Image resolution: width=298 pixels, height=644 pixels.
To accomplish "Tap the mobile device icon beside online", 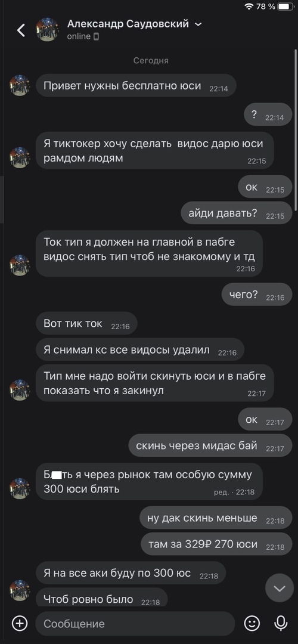I will (96, 36).
